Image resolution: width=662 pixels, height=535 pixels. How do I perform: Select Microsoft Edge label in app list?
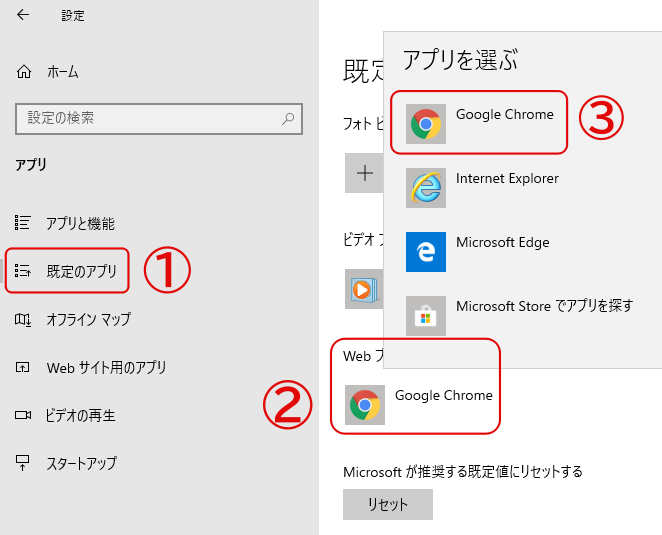click(502, 242)
